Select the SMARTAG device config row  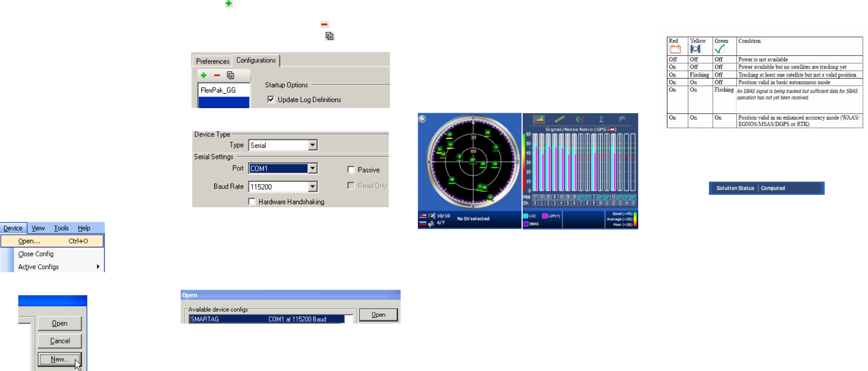266,319
